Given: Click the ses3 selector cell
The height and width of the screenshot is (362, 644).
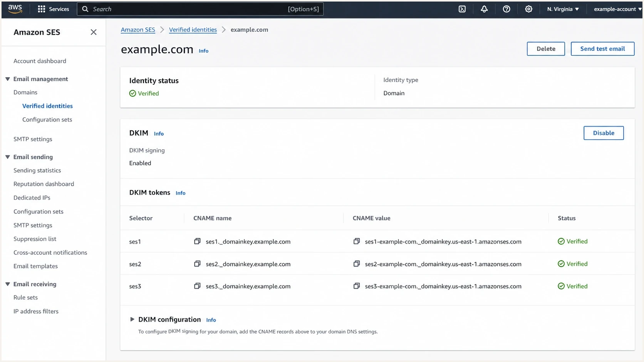Looking at the screenshot, I should click(x=135, y=286).
